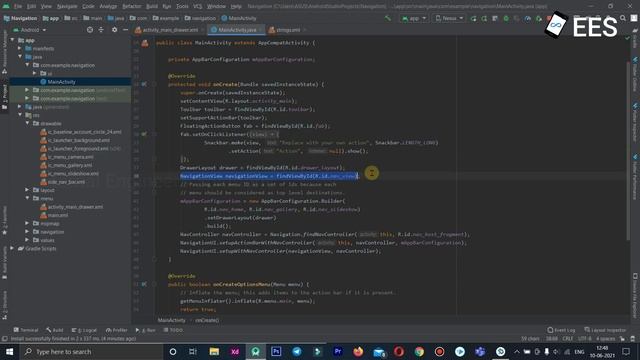Open the TODO tool window
Image resolution: width=640 pixels, height=360 pixels.
point(173,330)
